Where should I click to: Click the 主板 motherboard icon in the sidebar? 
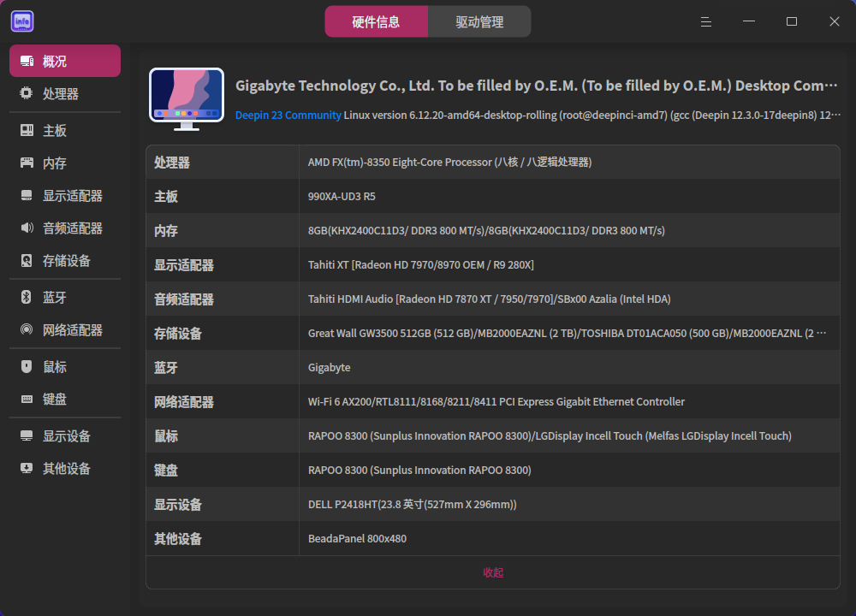point(27,130)
